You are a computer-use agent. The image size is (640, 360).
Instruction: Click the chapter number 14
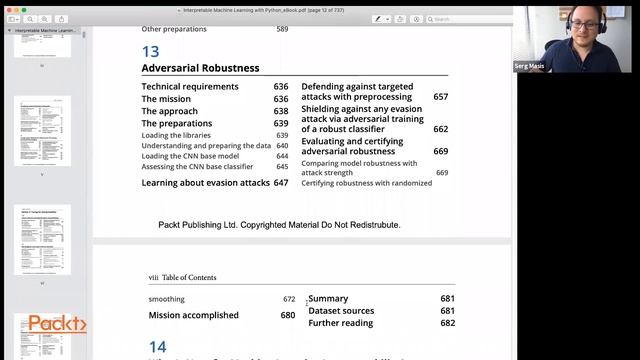point(158,347)
